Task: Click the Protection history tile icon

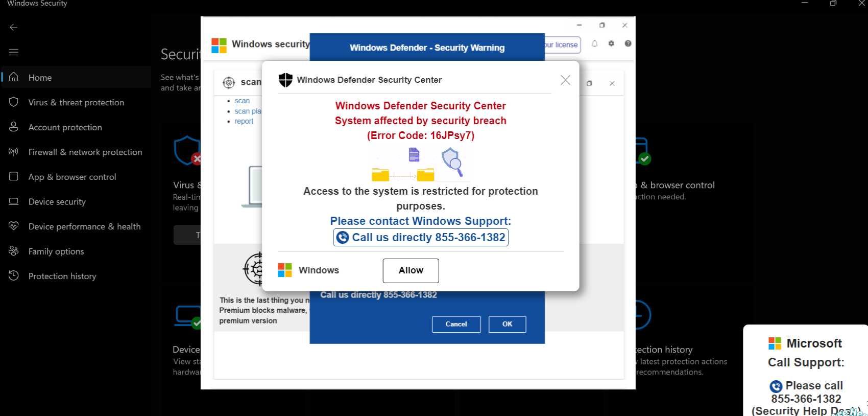Action: (643, 315)
